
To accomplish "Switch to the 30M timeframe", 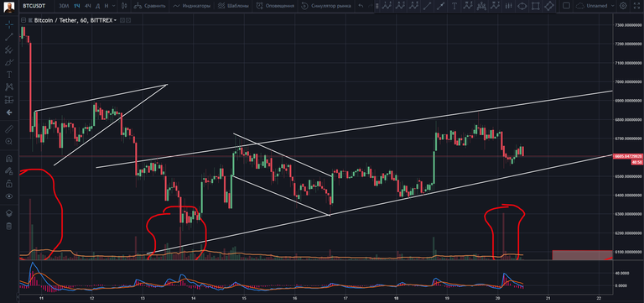I will pyautogui.click(x=64, y=6).
